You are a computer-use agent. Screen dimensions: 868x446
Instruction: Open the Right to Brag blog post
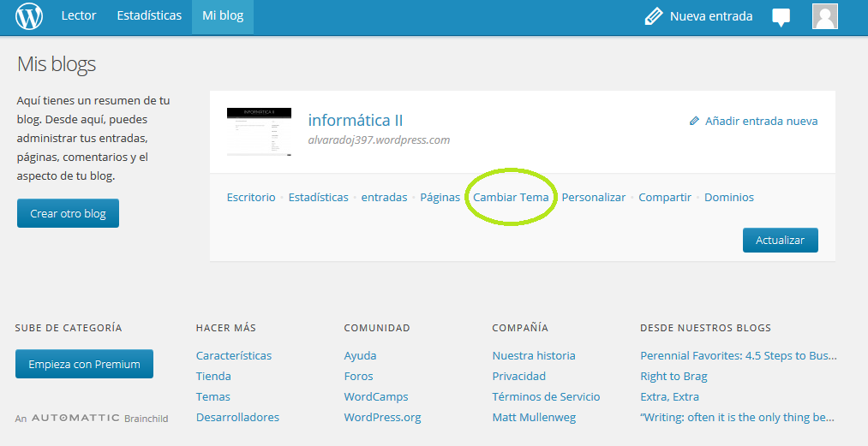tap(673, 376)
